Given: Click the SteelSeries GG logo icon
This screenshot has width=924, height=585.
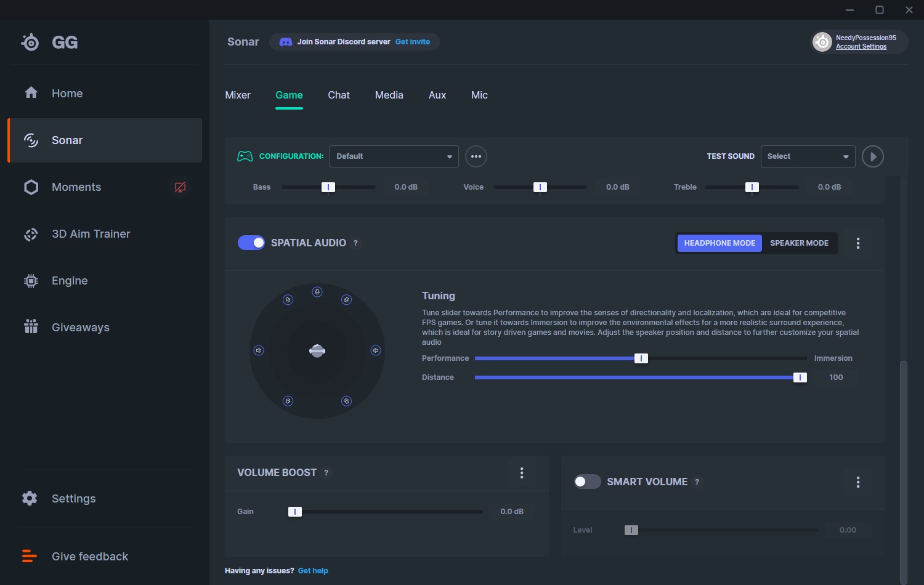Looking at the screenshot, I should point(30,42).
